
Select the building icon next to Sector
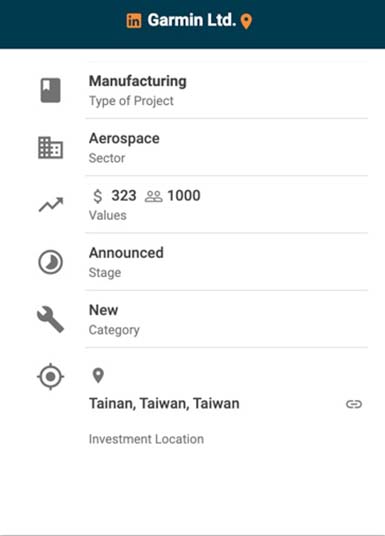[51, 148]
